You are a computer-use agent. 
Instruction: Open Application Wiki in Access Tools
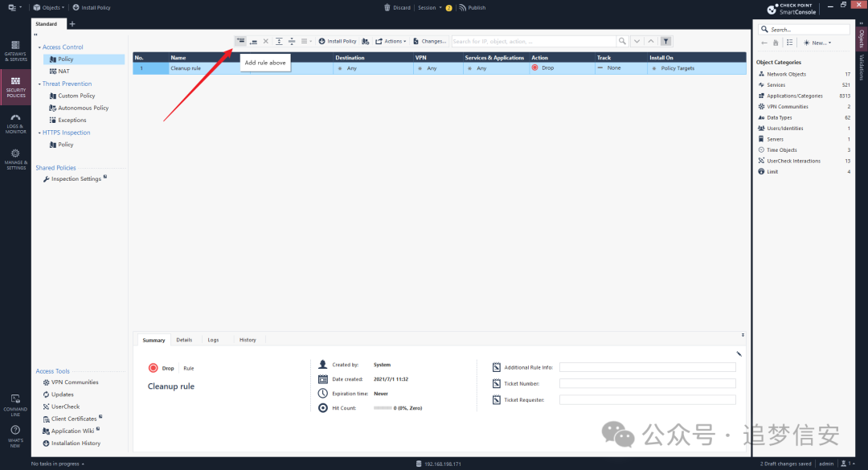[x=71, y=431]
